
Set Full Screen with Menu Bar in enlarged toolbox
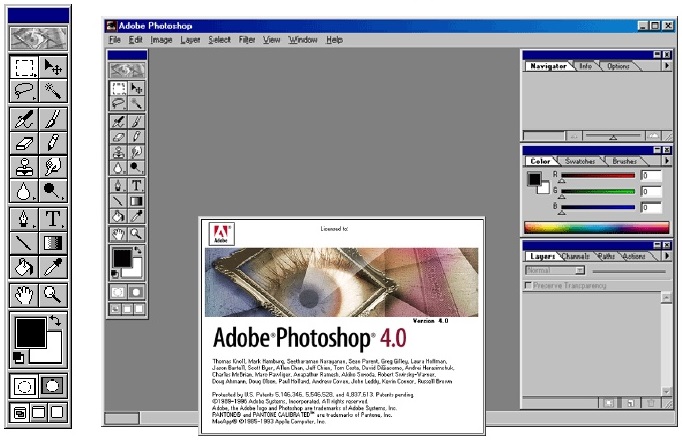(39, 412)
